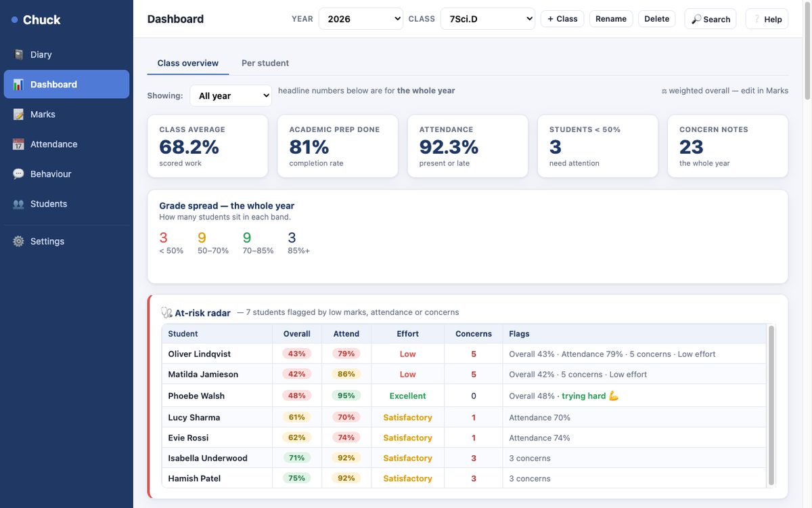
Task: Select student Isabella Underwood
Action: [x=208, y=459]
